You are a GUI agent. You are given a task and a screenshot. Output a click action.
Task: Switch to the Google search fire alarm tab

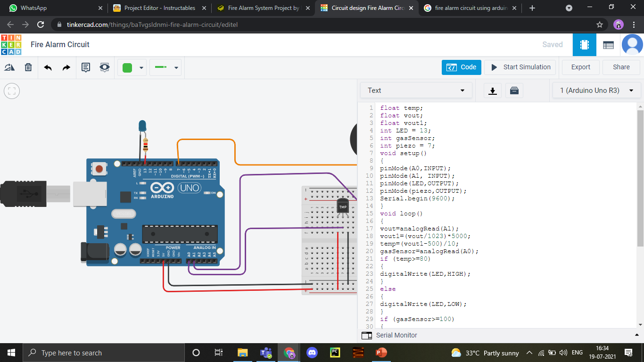[470, 8]
